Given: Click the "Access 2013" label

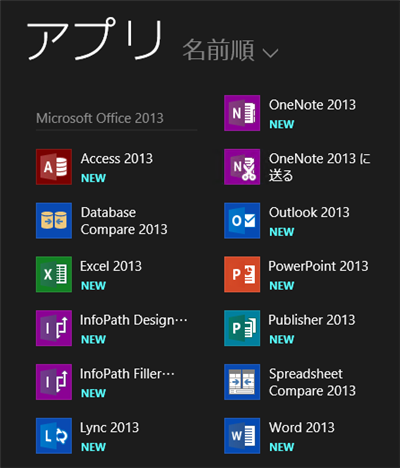Looking at the screenshot, I should [117, 159].
